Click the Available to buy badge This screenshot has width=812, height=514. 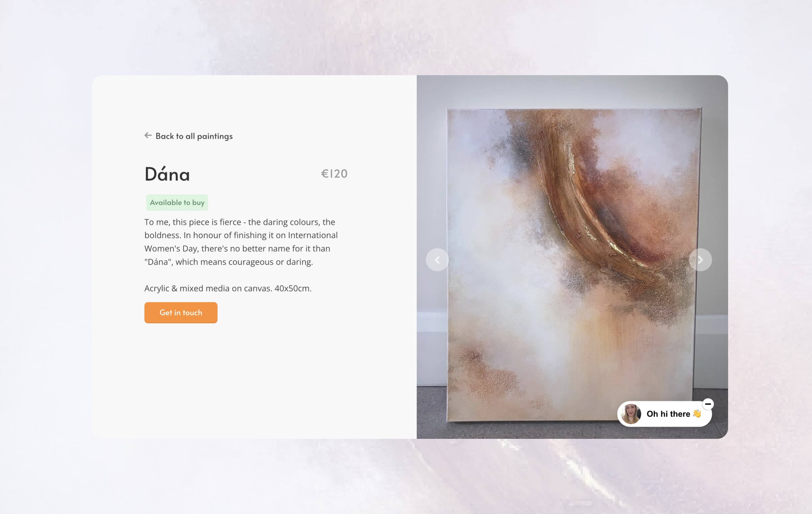pos(177,202)
